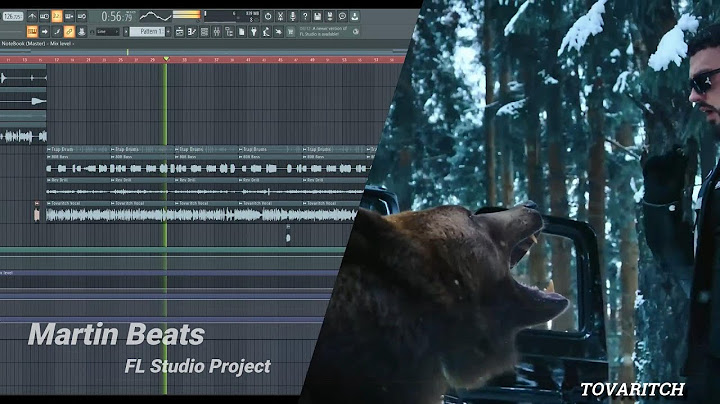
Task: Click the arrow left of Pattern 1
Action: (x=126, y=32)
